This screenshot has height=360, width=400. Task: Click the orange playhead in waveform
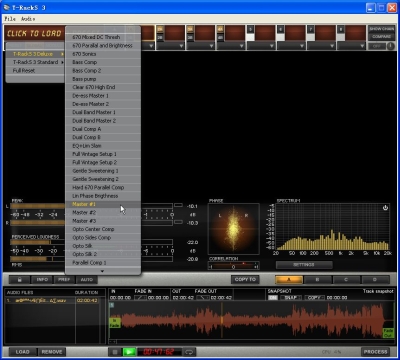pos(222,320)
